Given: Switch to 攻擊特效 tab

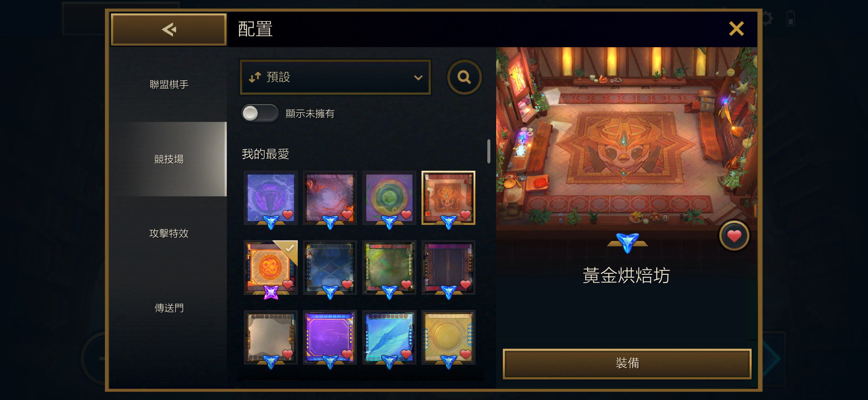Looking at the screenshot, I should pos(169,233).
